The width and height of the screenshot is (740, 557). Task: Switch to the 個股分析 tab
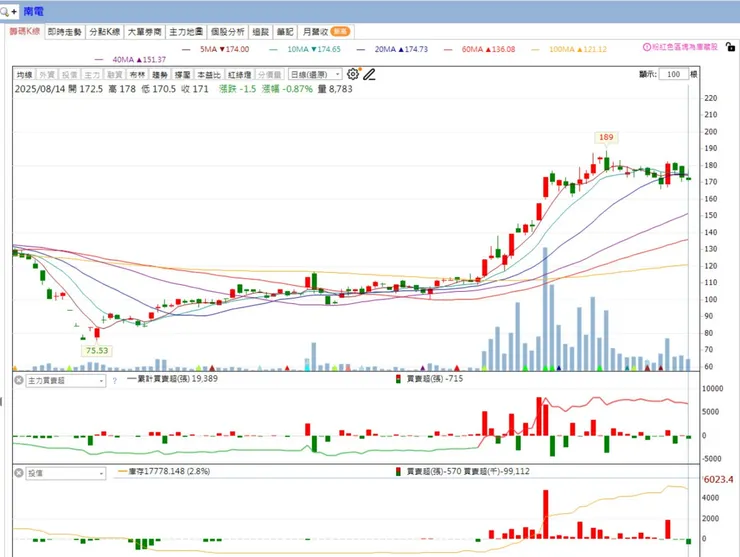tap(227, 32)
